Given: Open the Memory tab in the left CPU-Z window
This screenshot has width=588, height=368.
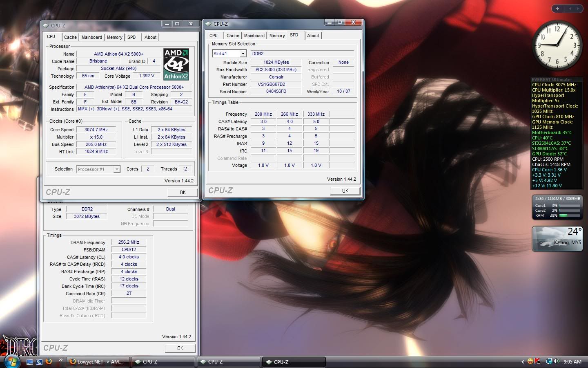Looking at the screenshot, I should tap(115, 37).
